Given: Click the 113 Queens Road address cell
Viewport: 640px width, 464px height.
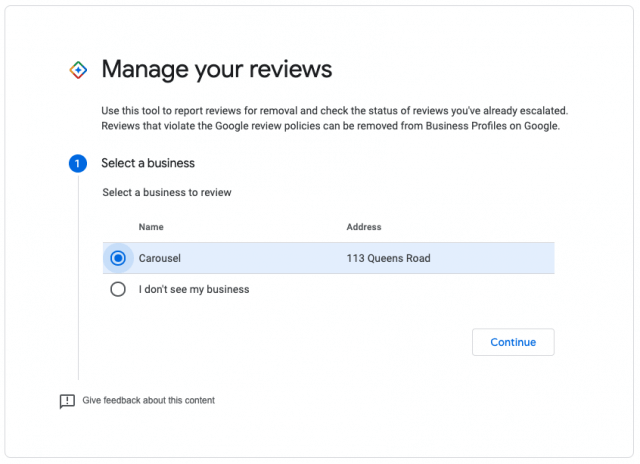Looking at the screenshot, I should pyautogui.click(x=389, y=258).
